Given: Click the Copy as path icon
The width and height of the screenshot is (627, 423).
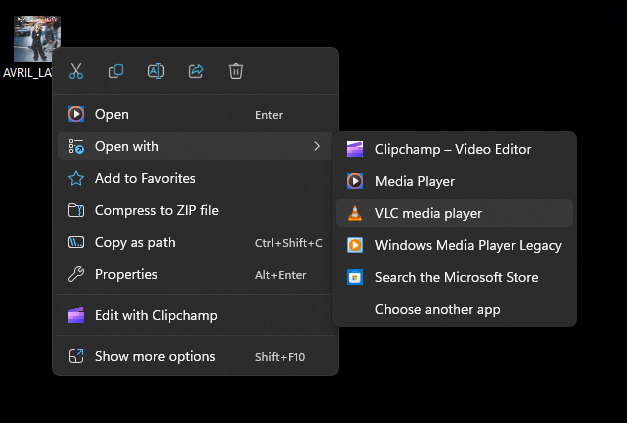Looking at the screenshot, I should [76, 242].
